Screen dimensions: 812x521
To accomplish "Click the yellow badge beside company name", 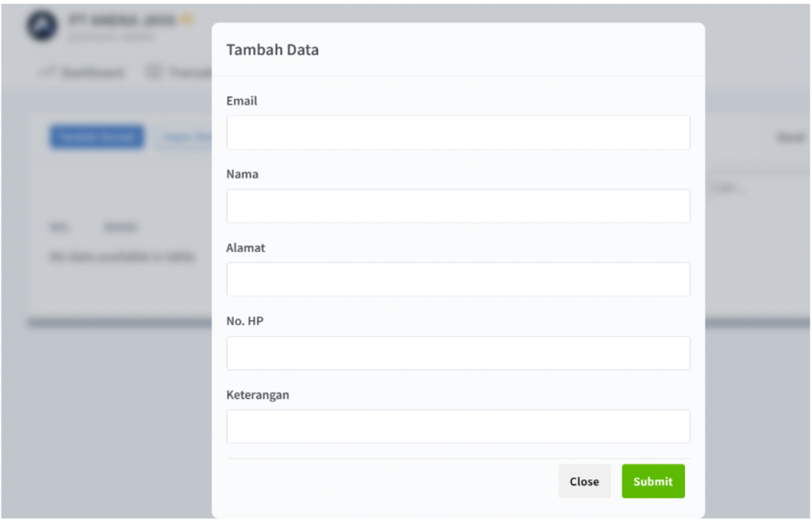I will click(x=186, y=19).
